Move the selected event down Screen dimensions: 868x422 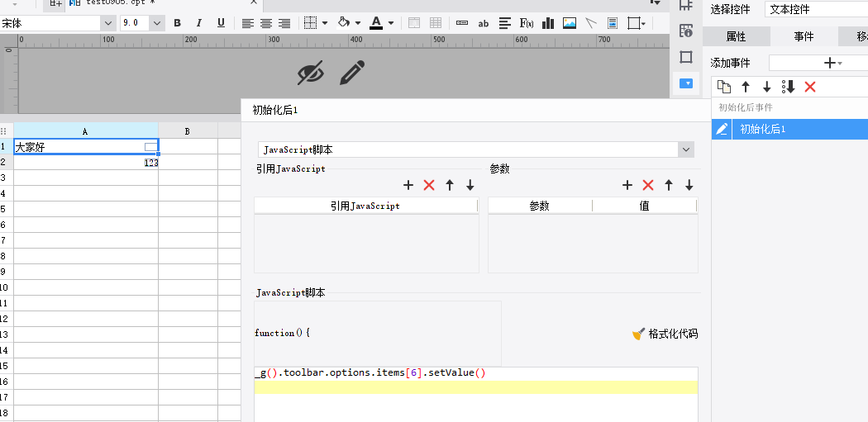click(766, 87)
